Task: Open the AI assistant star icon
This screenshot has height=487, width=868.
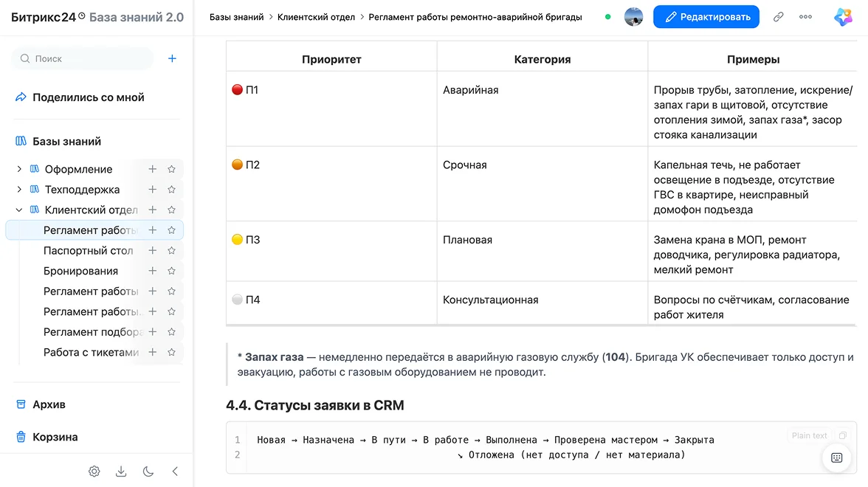Action: (843, 16)
